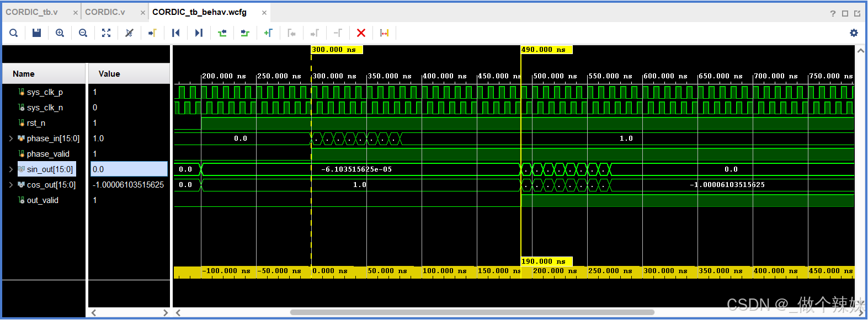Click the Name column header

point(44,74)
